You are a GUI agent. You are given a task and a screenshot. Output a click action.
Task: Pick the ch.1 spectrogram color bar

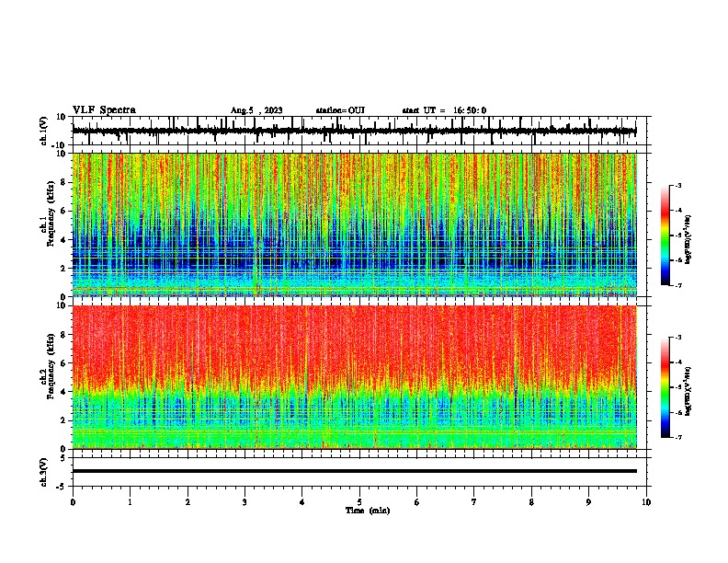coord(665,236)
